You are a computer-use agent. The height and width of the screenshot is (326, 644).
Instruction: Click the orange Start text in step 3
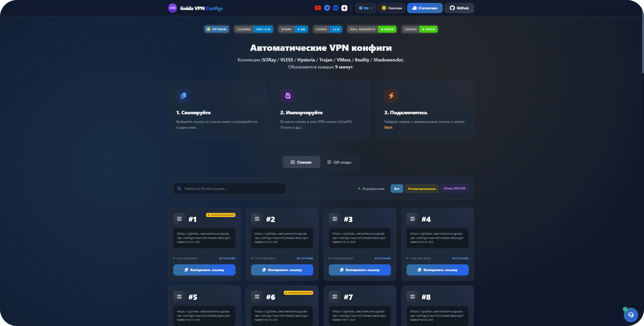click(x=388, y=128)
